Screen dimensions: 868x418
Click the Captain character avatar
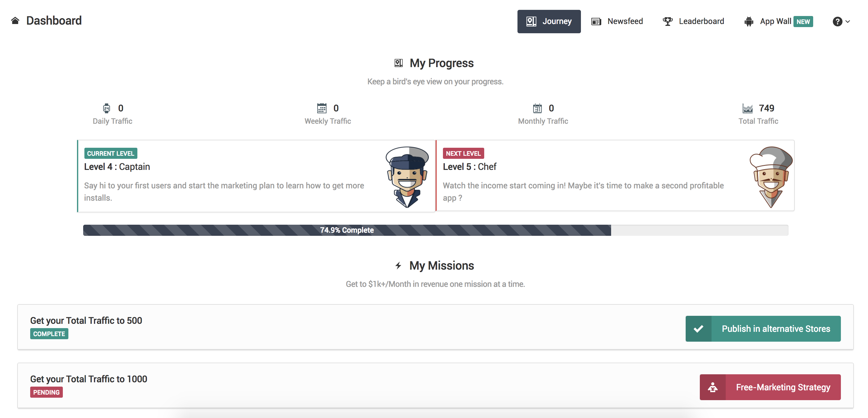click(x=407, y=176)
